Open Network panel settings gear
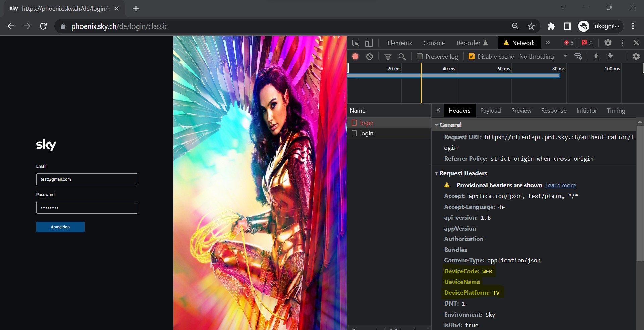 tap(636, 56)
